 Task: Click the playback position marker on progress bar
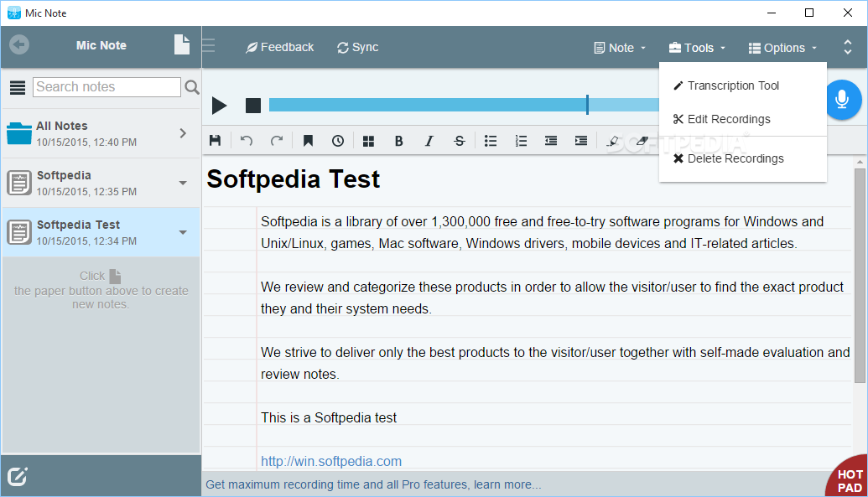click(x=587, y=105)
